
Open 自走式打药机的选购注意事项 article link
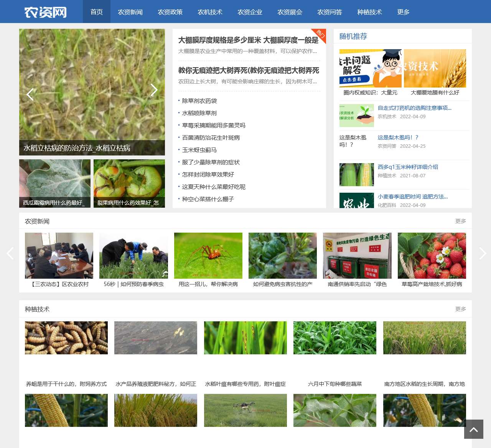[415, 108]
